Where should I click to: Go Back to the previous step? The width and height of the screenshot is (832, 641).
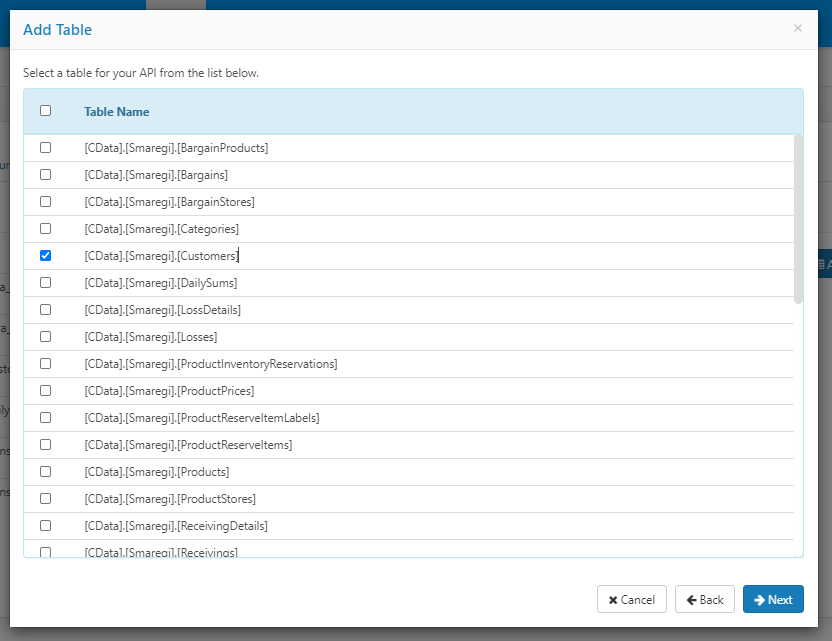tap(705, 599)
